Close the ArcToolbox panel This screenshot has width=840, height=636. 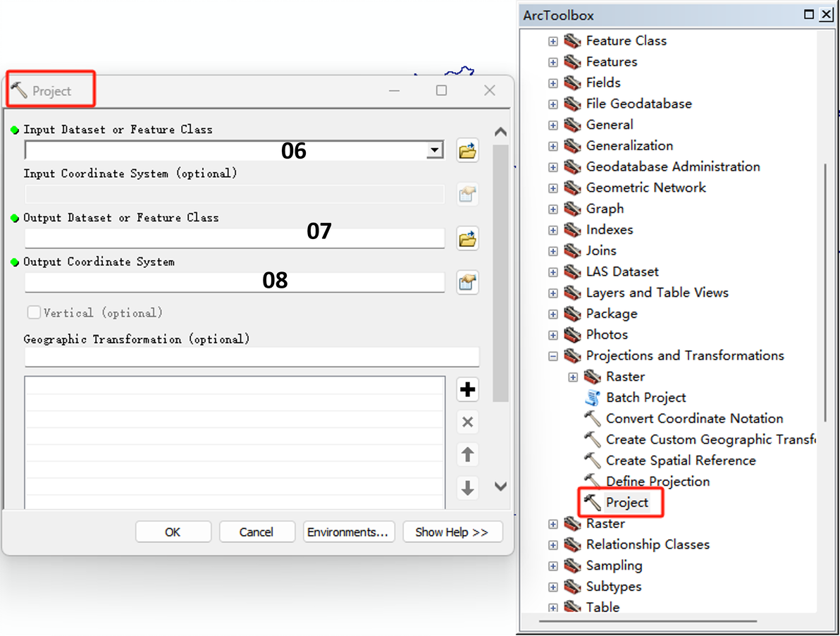pos(827,15)
